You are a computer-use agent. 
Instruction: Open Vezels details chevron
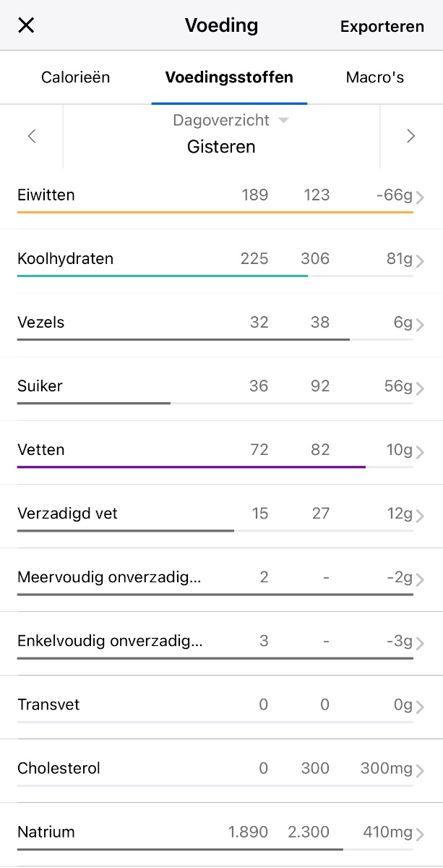click(420, 324)
